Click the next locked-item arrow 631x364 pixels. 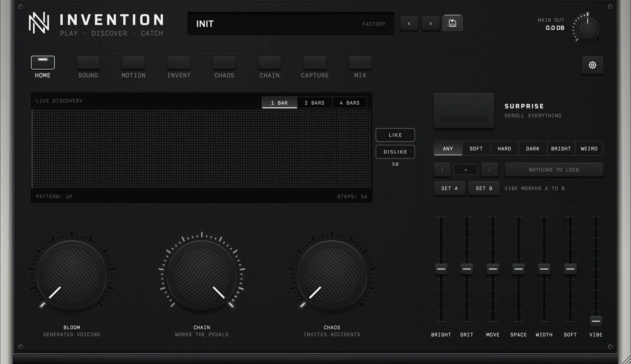[x=489, y=170]
